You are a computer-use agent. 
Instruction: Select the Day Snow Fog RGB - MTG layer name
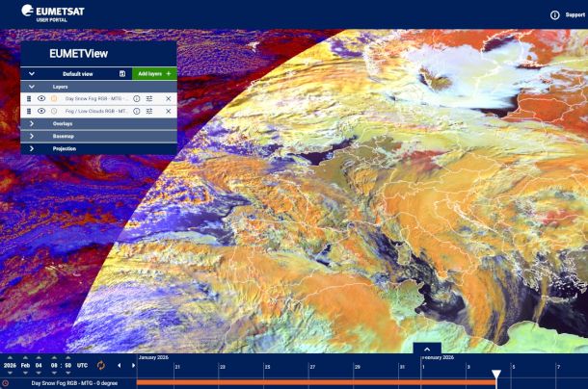point(96,99)
